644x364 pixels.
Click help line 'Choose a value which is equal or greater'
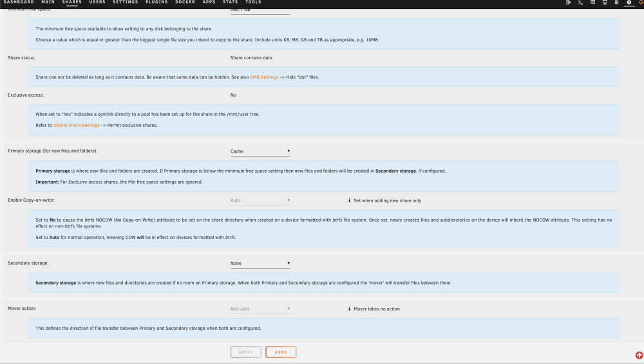click(x=207, y=40)
